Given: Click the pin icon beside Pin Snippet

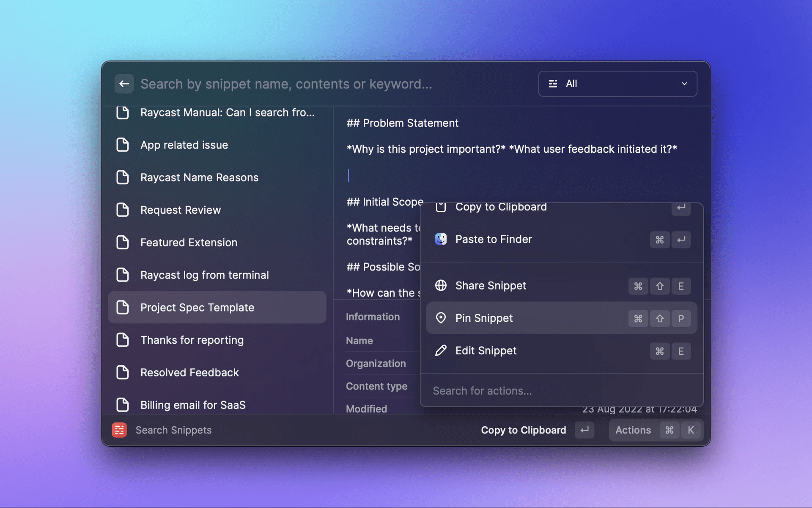Looking at the screenshot, I should [441, 318].
